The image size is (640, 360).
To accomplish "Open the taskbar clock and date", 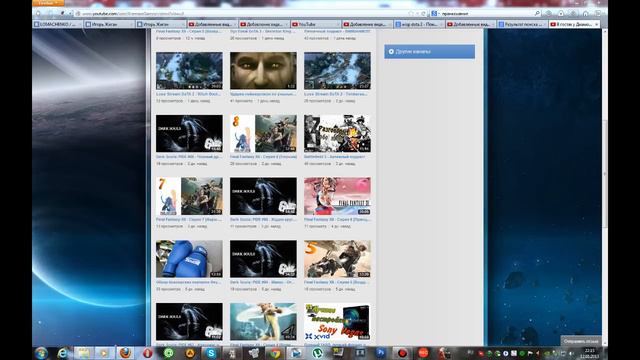I will [589, 353].
